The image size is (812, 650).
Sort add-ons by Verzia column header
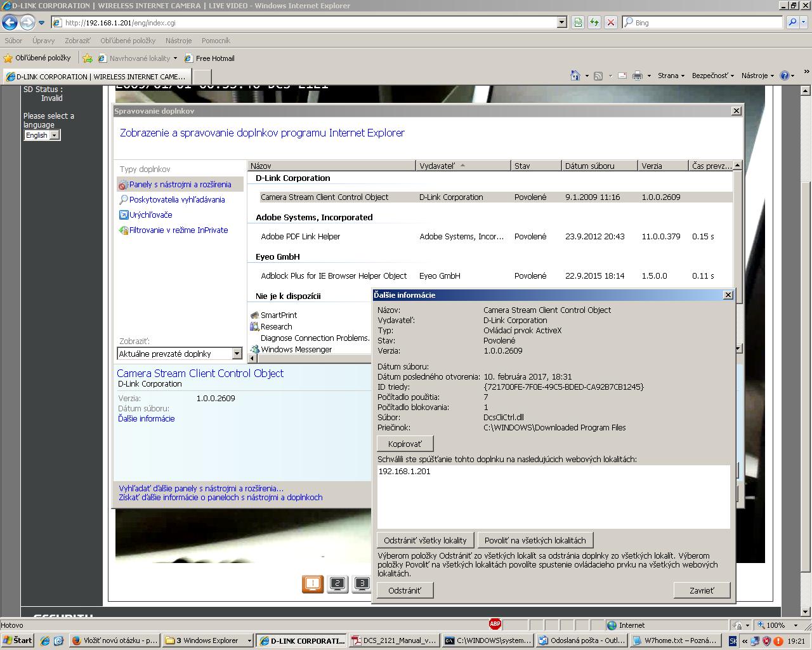click(x=663, y=166)
